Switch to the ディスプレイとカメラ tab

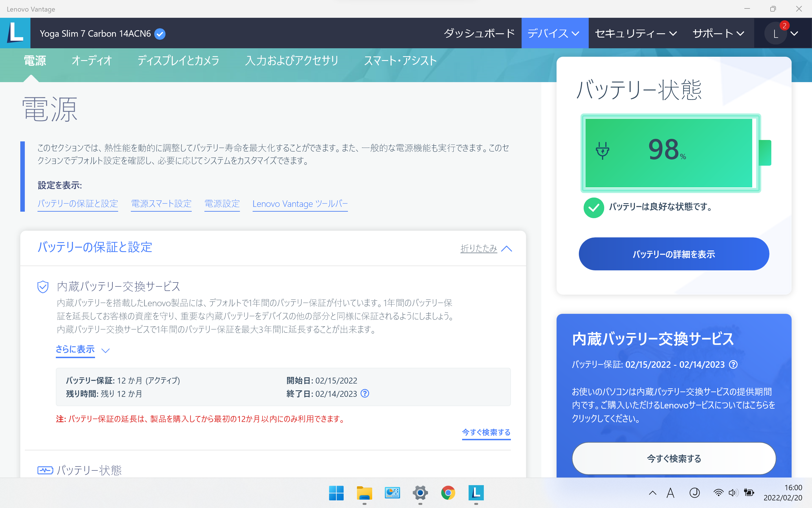178,61
